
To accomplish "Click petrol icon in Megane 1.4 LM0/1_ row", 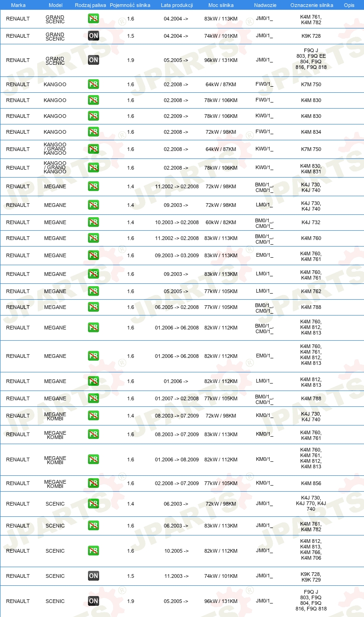I will (x=94, y=205).
